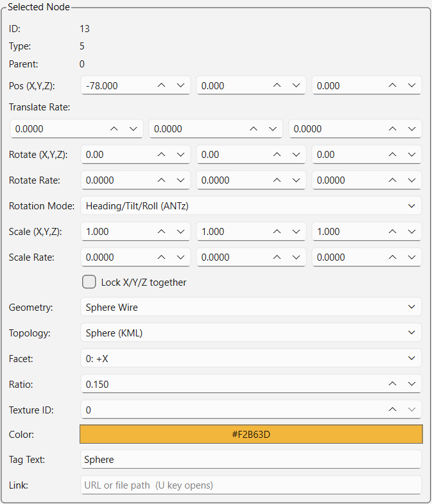Increase Rotate Z value
Image resolution: width=432 pixels, height=504 pixels.
click(x=392, y=155)
